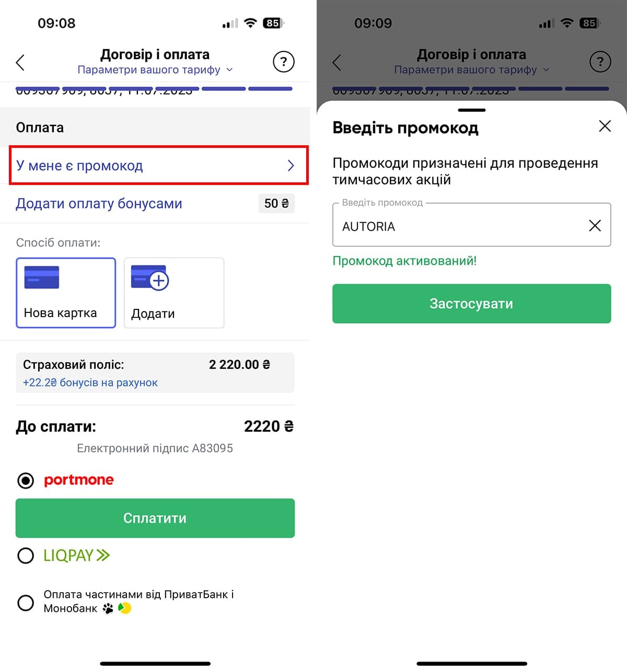Viewport: 627px width, 672px height.
Task: Clear the AUTORIA promo code field
Action: point(595,226)
